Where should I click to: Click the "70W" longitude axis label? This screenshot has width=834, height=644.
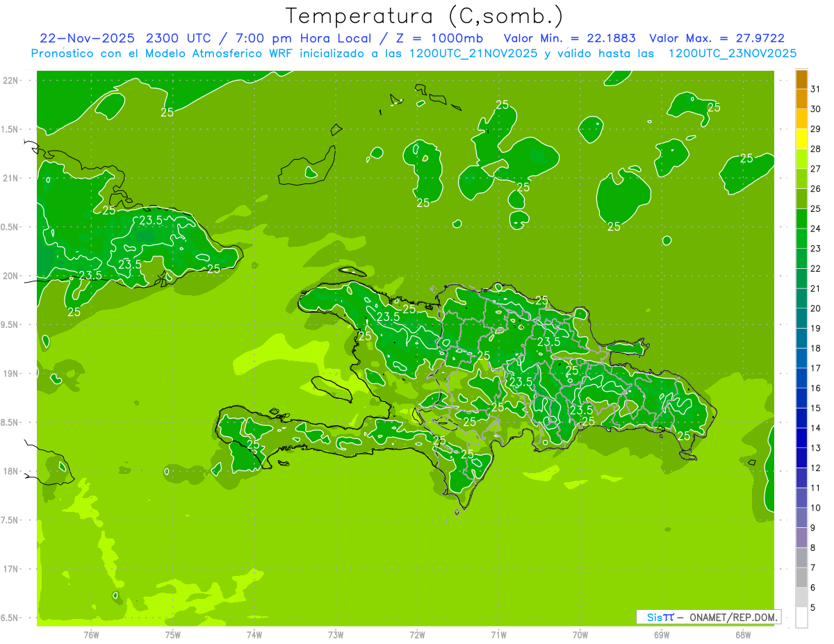click(580, 634)
